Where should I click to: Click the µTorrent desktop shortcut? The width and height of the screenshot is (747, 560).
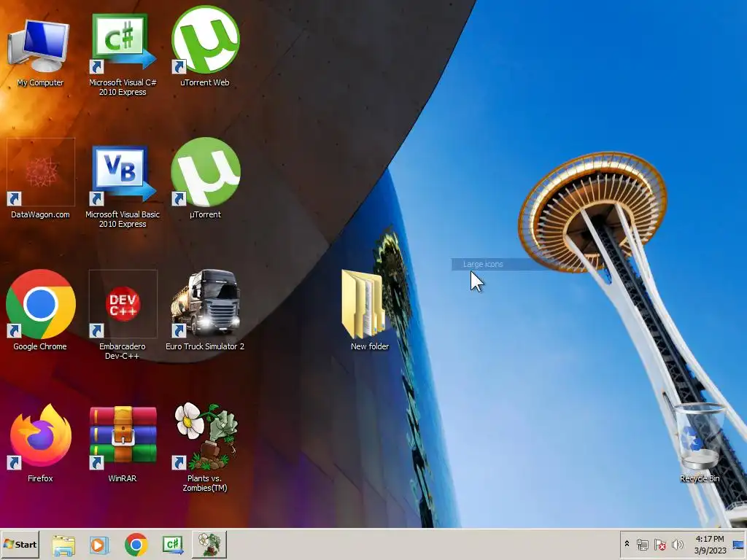click(x=205, y=179)
